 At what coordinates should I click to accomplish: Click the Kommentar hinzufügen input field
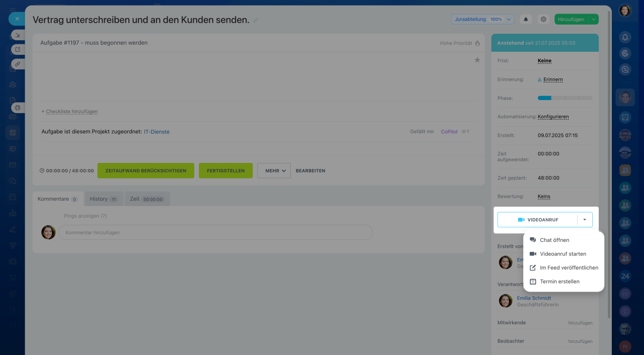pyautogui.click(x=215, y=232)
